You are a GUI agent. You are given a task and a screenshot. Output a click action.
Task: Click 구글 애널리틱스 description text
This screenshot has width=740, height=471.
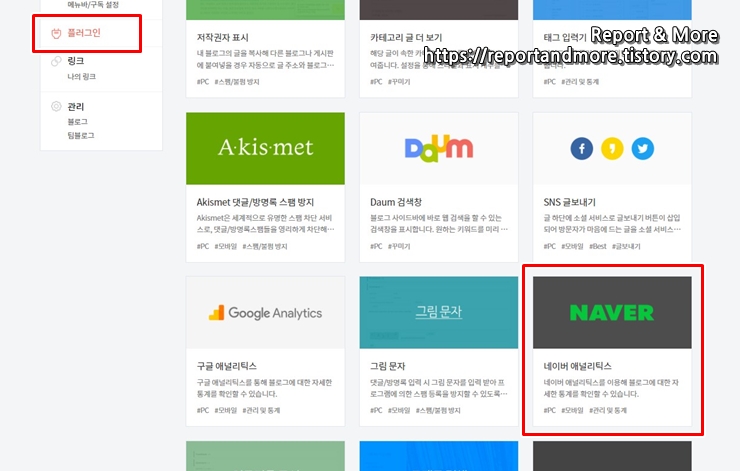point(264,388)
